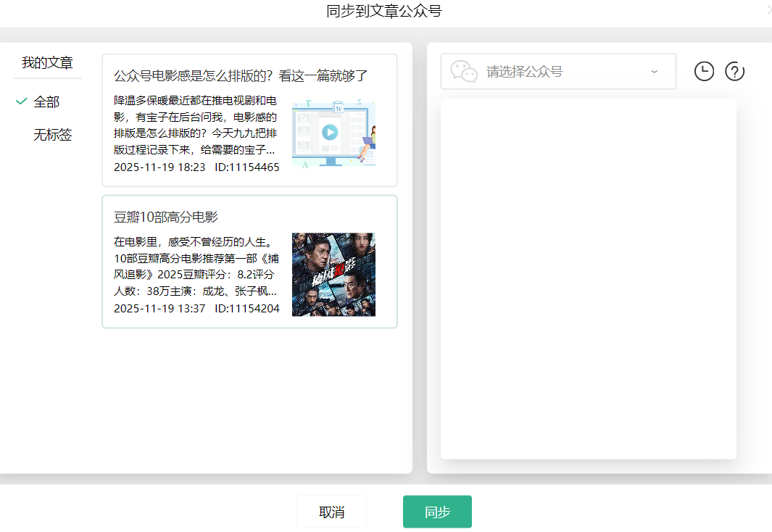Select the 豆瓣10部高分电影 article title
The image size is (772, 532).
(x=166, y=217)
